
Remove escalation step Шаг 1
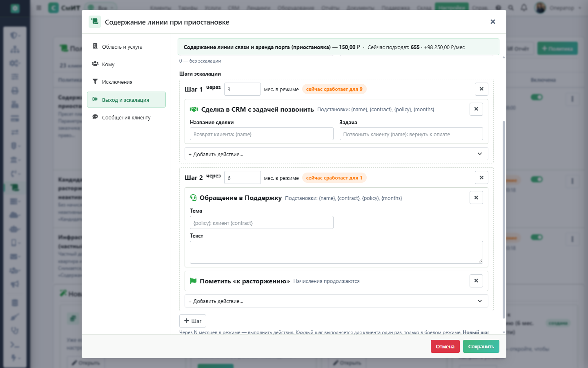[x=481, y=89]
